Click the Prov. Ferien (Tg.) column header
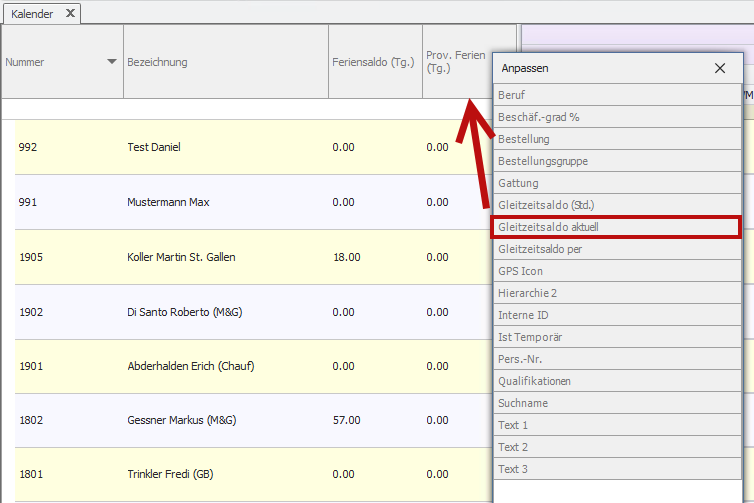Screen dimensions: 754x503 coord(455,62)
